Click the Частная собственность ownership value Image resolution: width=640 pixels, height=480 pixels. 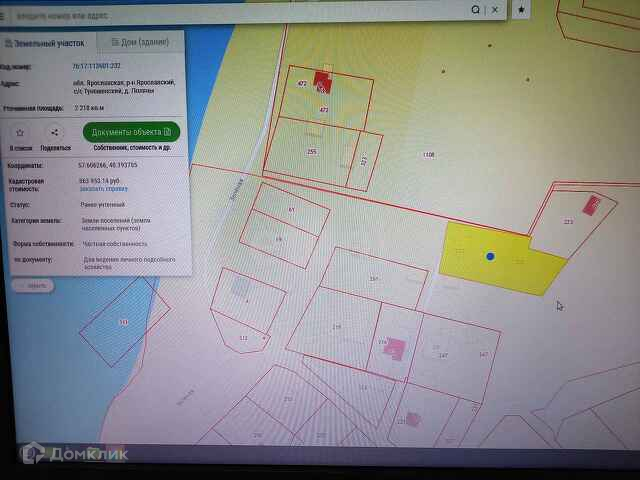(115, 244)
